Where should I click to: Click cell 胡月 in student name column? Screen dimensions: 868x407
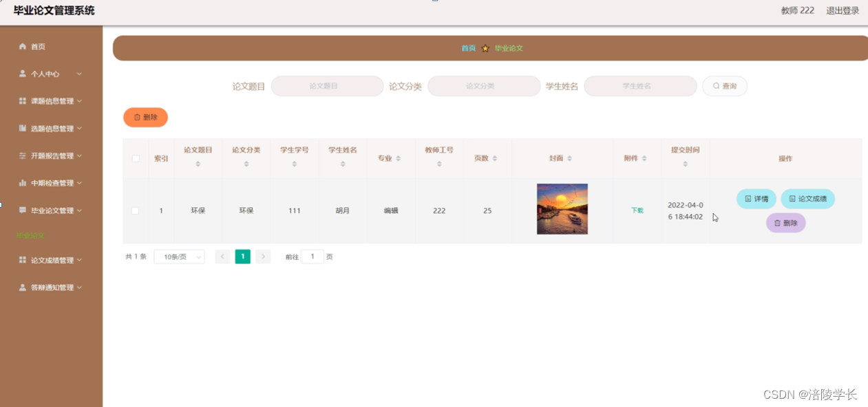(343, 211)
